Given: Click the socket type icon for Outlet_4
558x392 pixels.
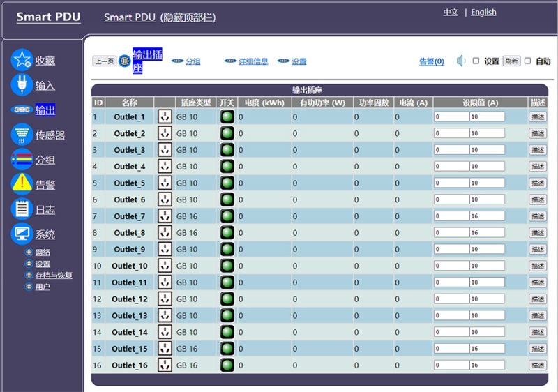Looking at the screenshot, I should tap(165, 167).
